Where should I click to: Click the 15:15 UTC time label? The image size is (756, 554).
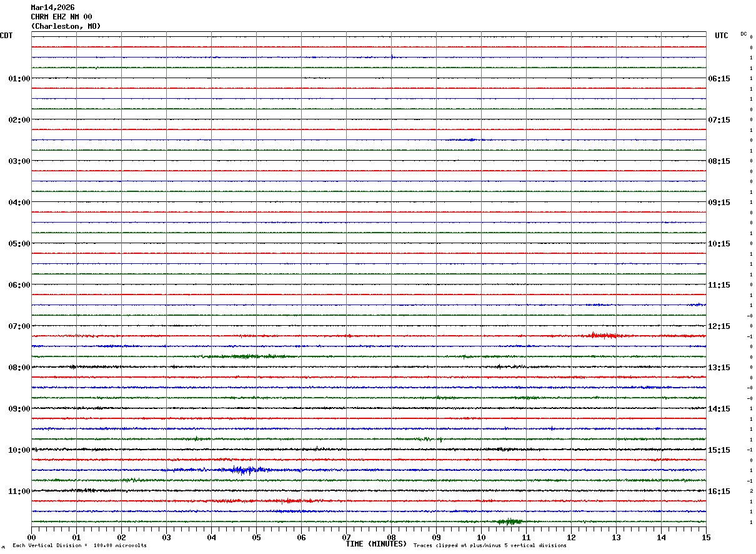coord(719,450)
